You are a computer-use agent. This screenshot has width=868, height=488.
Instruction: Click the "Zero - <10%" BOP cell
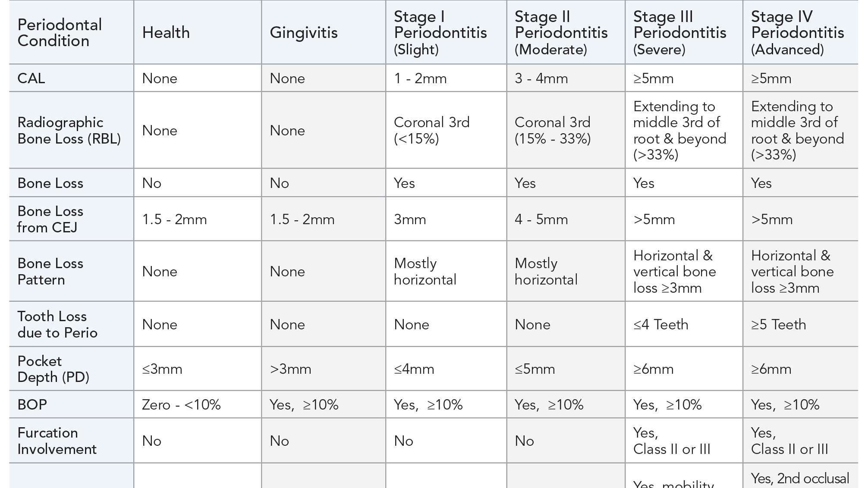(x=181, y=405)
